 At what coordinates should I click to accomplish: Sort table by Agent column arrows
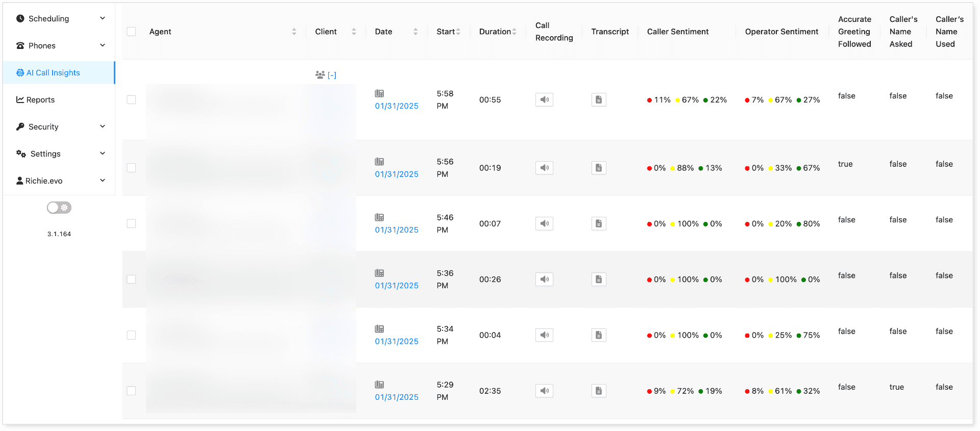(x=294, y=32)
